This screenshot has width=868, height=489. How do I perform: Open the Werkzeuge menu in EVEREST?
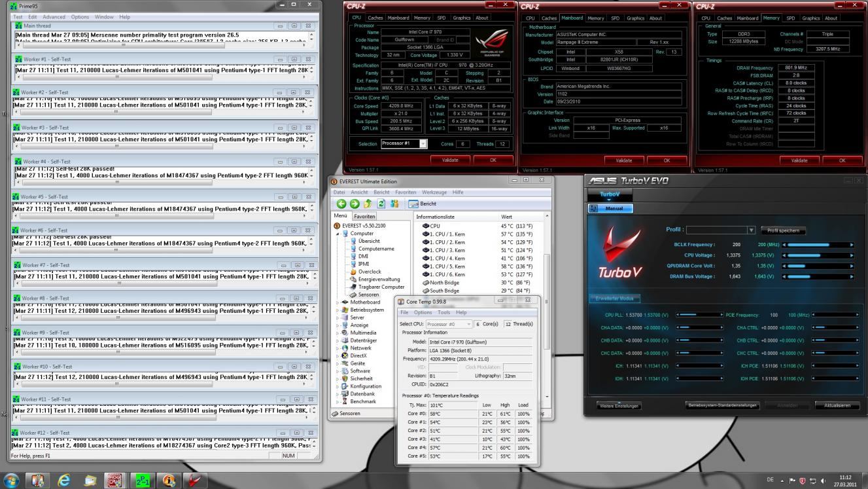tap(434, 192)
